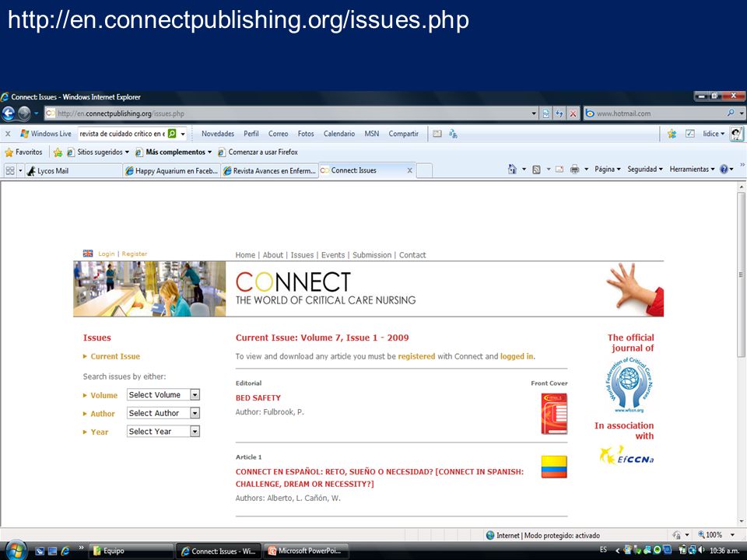The width and height of the screenshot is (747, 560).
Task: Click Microsoft PowerPoint taskbar button
Action: (x=307, y=551)
